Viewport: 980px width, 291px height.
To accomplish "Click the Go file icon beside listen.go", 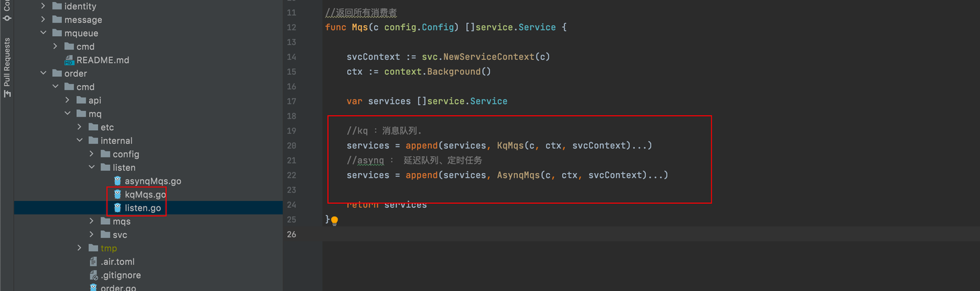I will pos(118,208).
